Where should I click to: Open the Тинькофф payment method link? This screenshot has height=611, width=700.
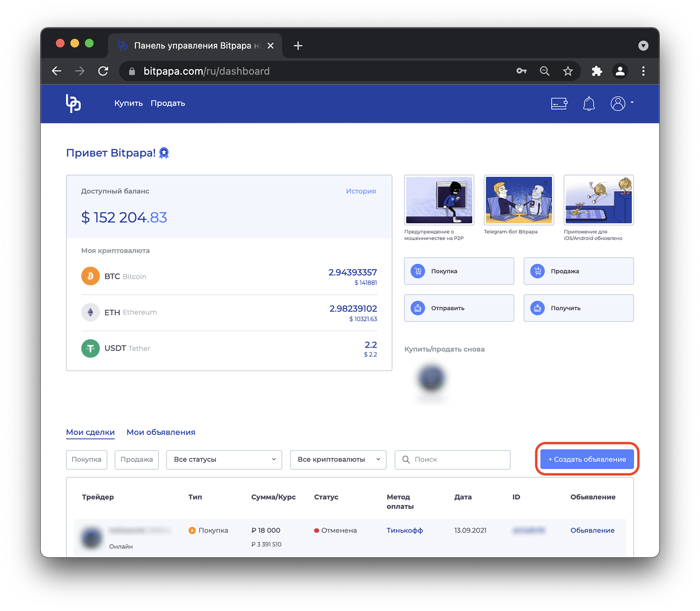coord(405,530)
